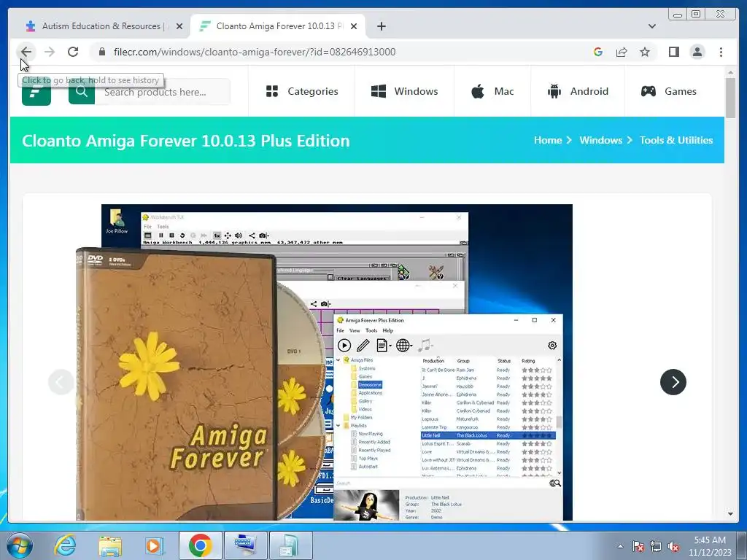Open Action Center flag tray icon
This screenshot has height=560, width=747.
[638, 546]
